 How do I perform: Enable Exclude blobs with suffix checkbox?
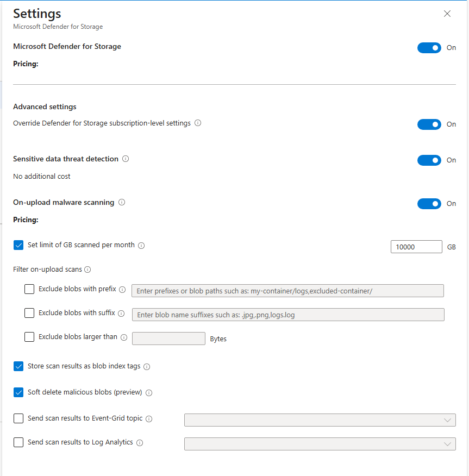[29, 313]
